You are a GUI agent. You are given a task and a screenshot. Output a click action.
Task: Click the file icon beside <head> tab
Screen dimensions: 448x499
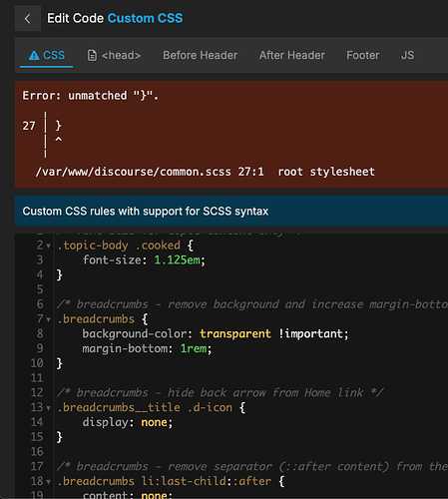tap(92, 55)
